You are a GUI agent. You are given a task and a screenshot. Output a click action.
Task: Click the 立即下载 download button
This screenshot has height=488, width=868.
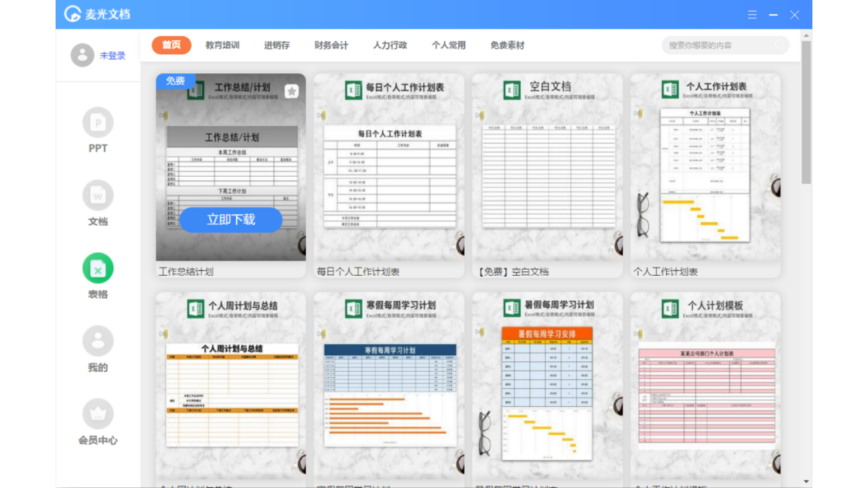coord(231,220)
